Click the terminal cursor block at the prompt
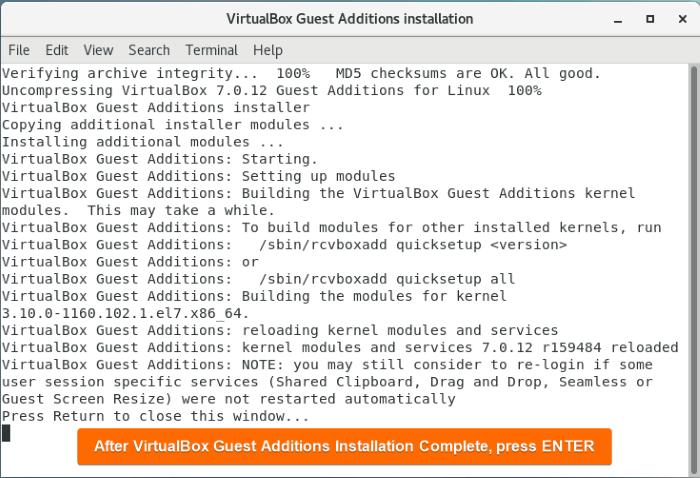This screenshot has height=478, width=700. (x=6, y=433)
